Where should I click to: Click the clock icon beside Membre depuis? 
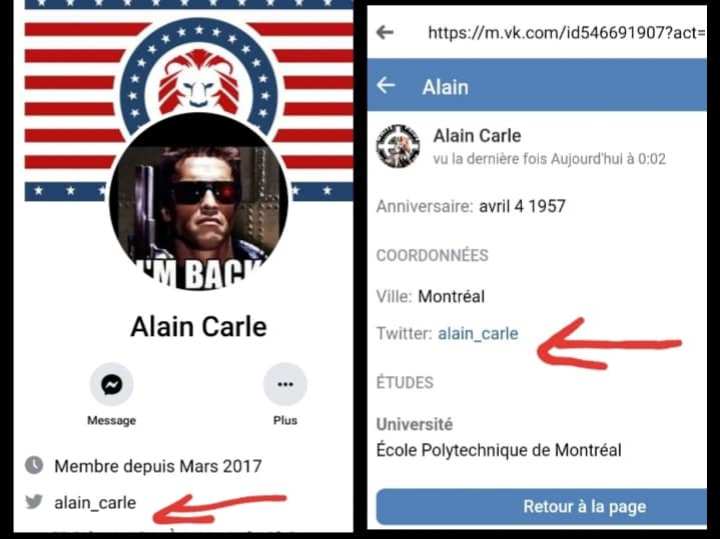(34, 465)
